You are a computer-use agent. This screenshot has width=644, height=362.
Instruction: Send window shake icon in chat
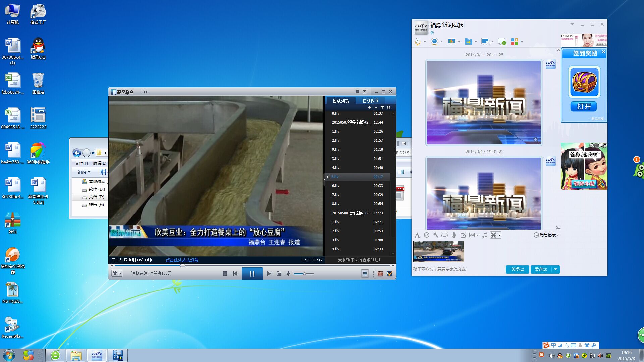click(x=445, y=235)
